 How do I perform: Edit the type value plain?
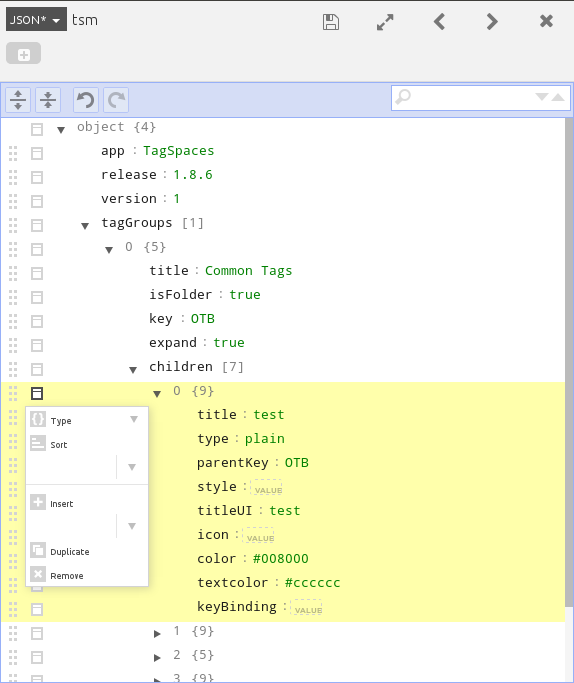click(265, 439)
